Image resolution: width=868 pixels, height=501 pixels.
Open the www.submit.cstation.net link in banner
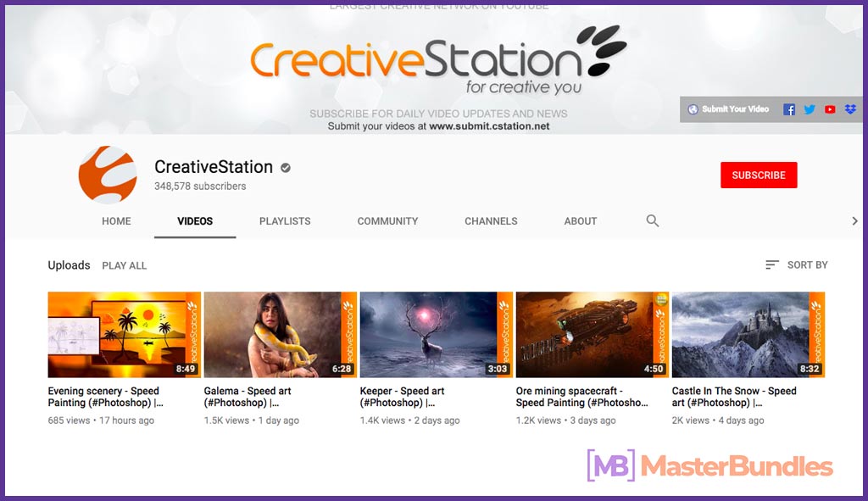point(489,126)
